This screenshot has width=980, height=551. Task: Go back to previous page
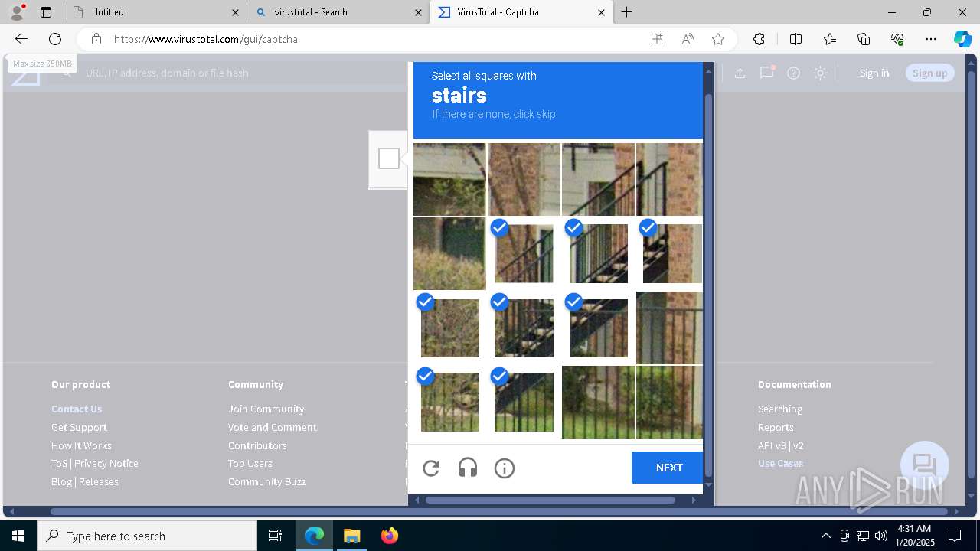coord(21,39)
